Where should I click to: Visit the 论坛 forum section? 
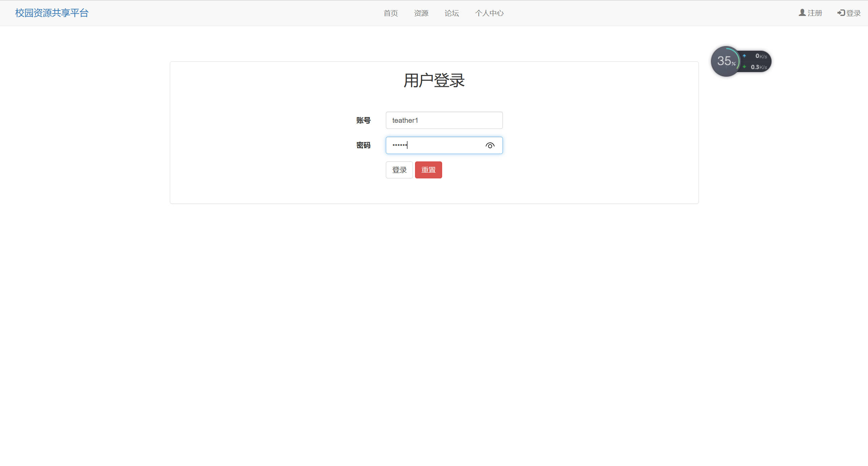tap(451, 13)
